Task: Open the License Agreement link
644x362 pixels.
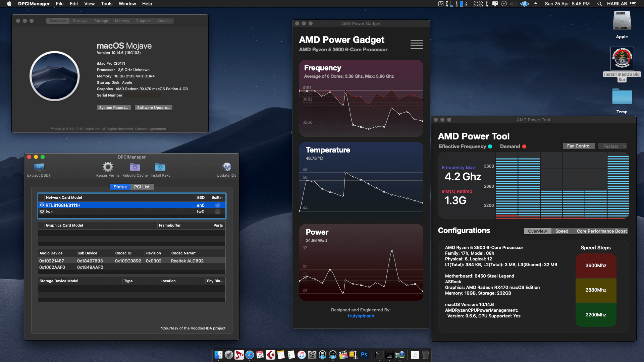Action: (150, 129)
